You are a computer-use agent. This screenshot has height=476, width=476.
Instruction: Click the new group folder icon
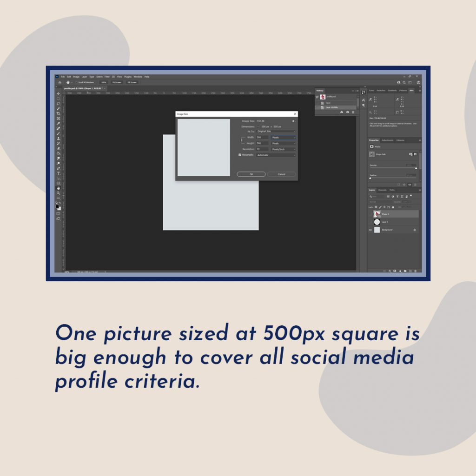405,271
